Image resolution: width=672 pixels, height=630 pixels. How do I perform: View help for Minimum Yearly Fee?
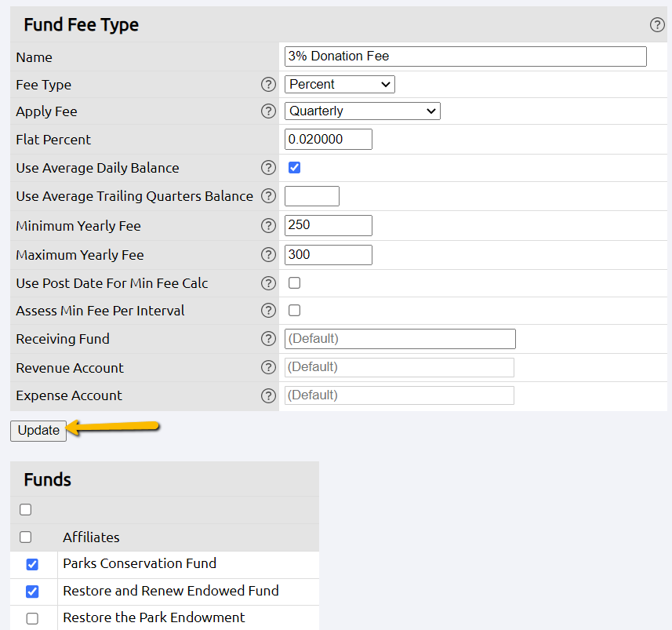[x=268, y=225]
